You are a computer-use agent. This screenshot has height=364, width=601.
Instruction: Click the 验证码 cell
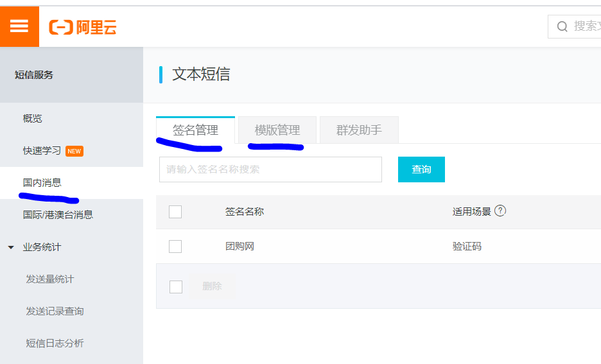point(467,247)
